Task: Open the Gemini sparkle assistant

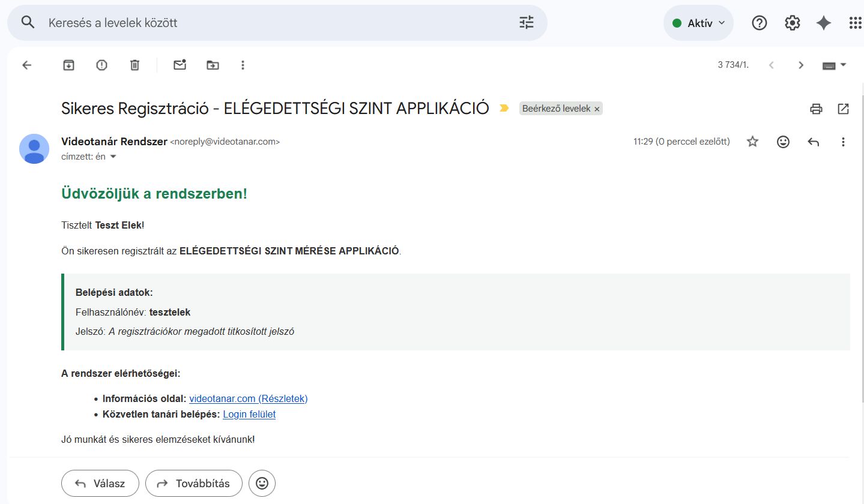Action: click(824, 23)
